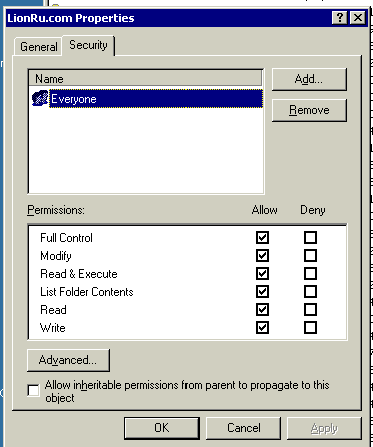This screenshot has height=447, width=373.
Task: Toggle Allow for Read & Execute
Action: coord(262,274)
